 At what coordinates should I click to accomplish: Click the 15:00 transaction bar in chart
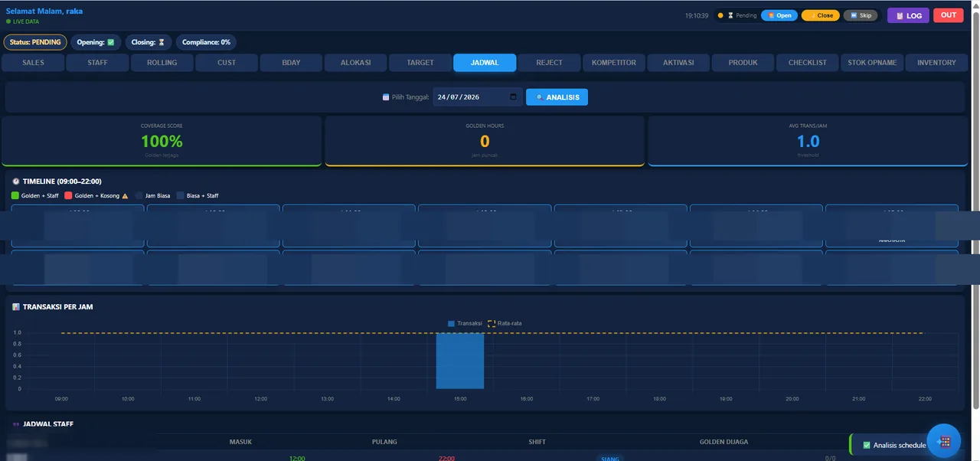[460, 361]
